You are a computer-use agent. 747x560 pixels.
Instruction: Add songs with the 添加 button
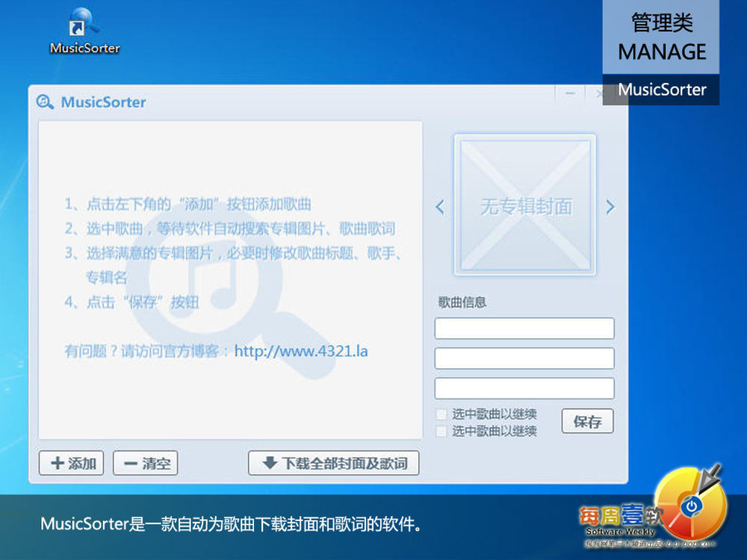coord(71,463)
